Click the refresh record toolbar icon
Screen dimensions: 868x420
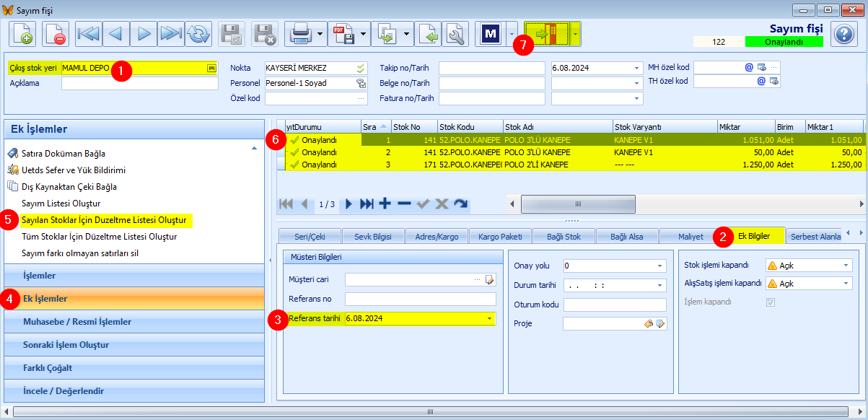coord(198,34)
